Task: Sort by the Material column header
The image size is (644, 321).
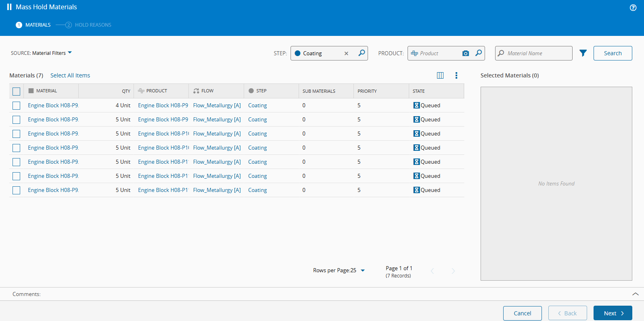Action: 51,91
